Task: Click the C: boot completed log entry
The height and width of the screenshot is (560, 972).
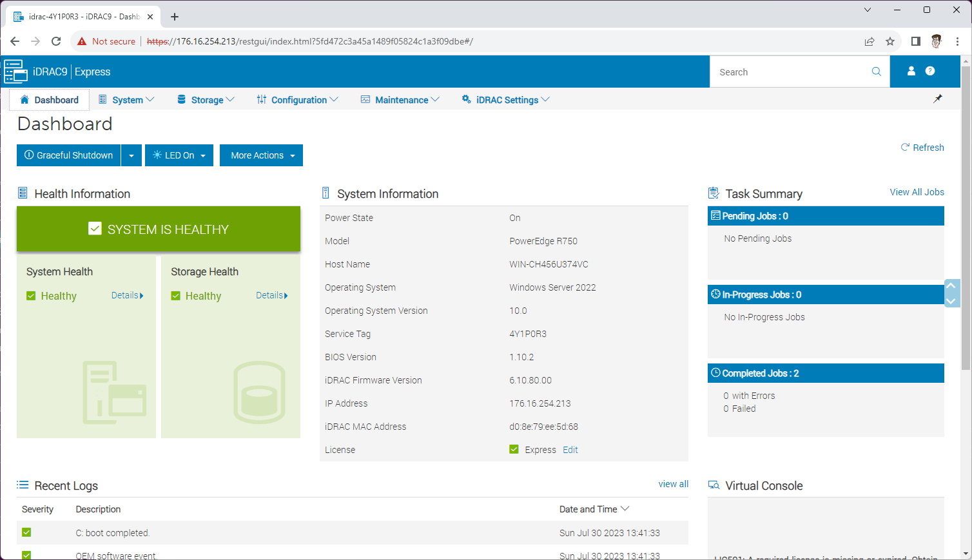Action: [x=113, y=533]
